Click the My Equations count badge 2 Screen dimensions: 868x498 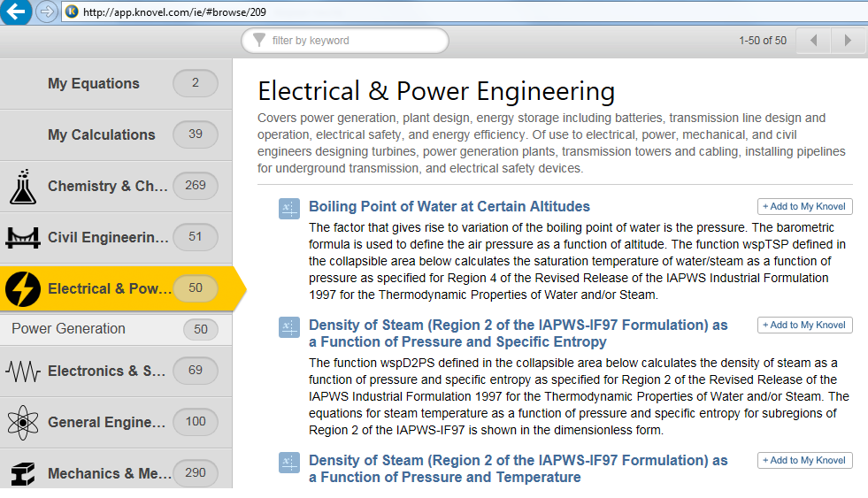click(196, 83)
